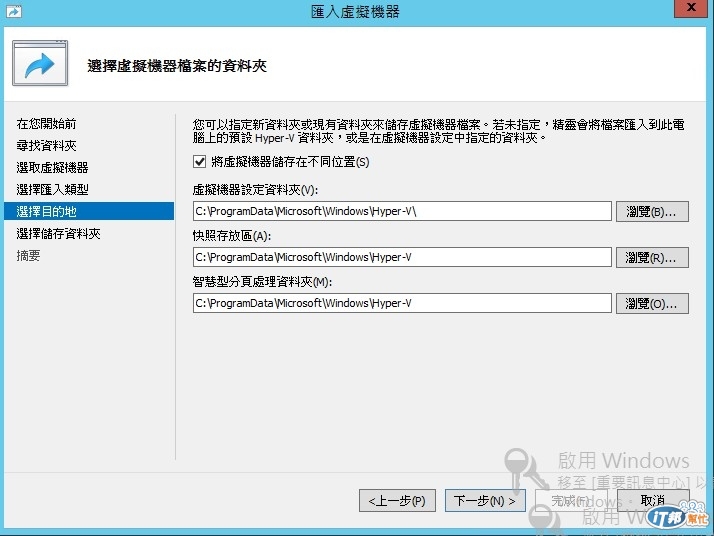
Task: Click 瀏覽(R) for snapshot store
Action: (652, 258)
